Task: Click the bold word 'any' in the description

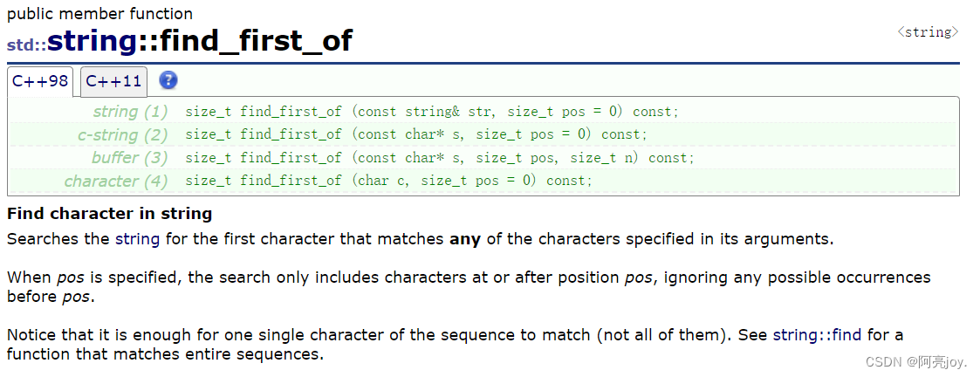Action: tap(465, 238)
